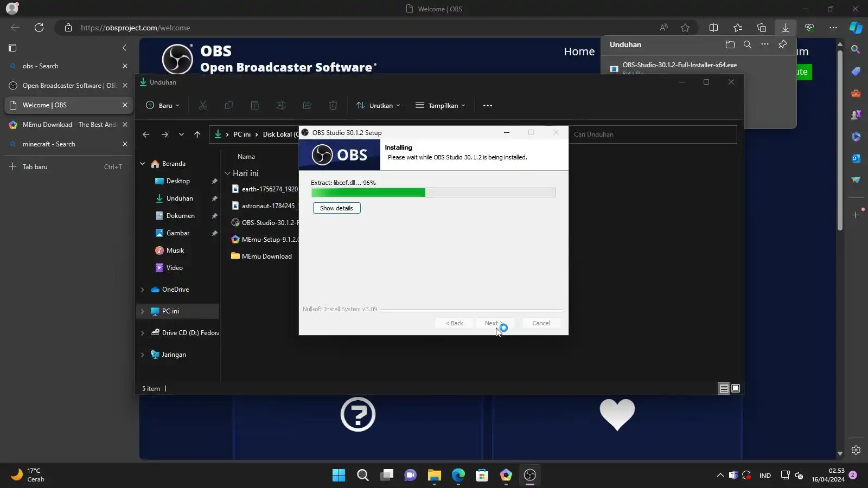Select Desktop in File Explorer sidebar
The width and height of the screenshot is (868, 488).
178,181
